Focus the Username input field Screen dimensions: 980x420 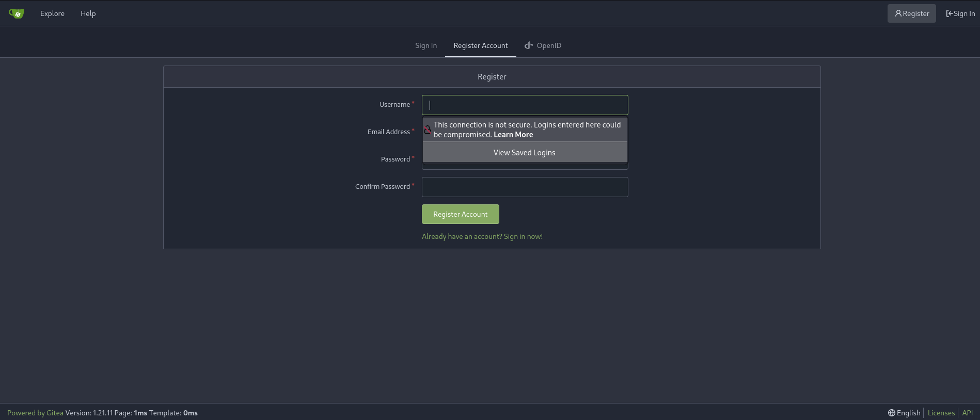point(525,105)
